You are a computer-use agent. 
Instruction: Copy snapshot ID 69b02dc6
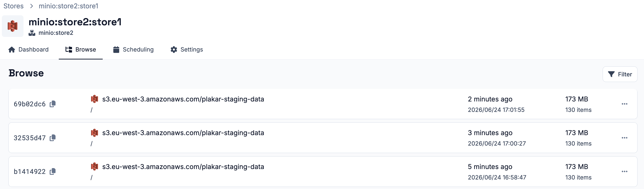(x=53, y=104)
